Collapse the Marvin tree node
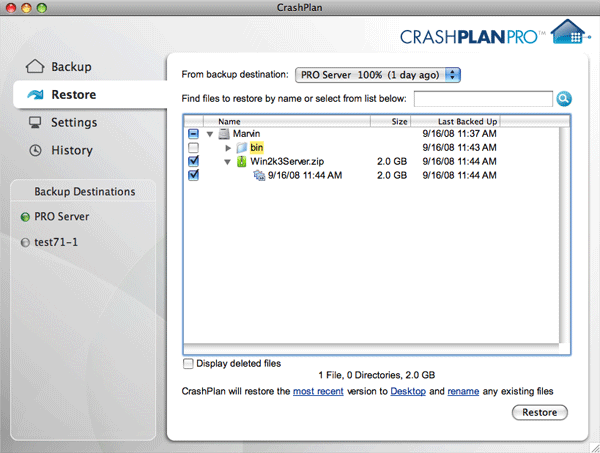The height and width of the screenshot is (453, 600). coord(210,134)
